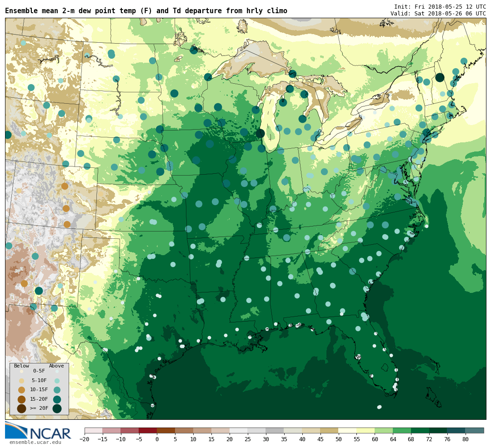Pick the 72 to 76 deepest green colorbar swatch
491x448 pixels.
(x=438, y=430)
